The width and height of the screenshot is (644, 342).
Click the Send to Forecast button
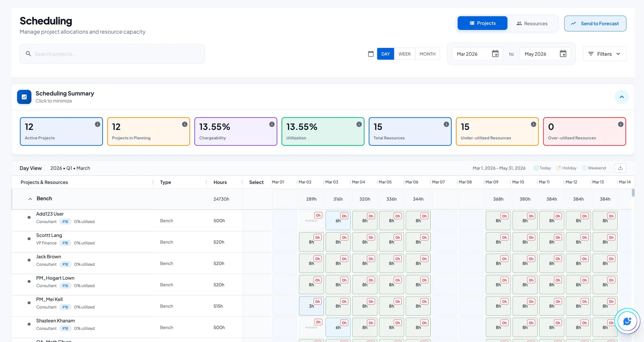coord(595,23)
